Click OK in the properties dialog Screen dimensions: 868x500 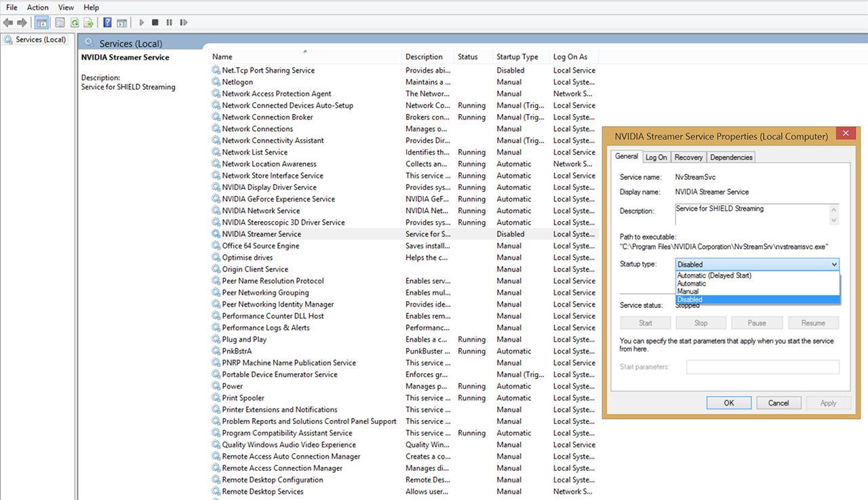click(728, 403)
